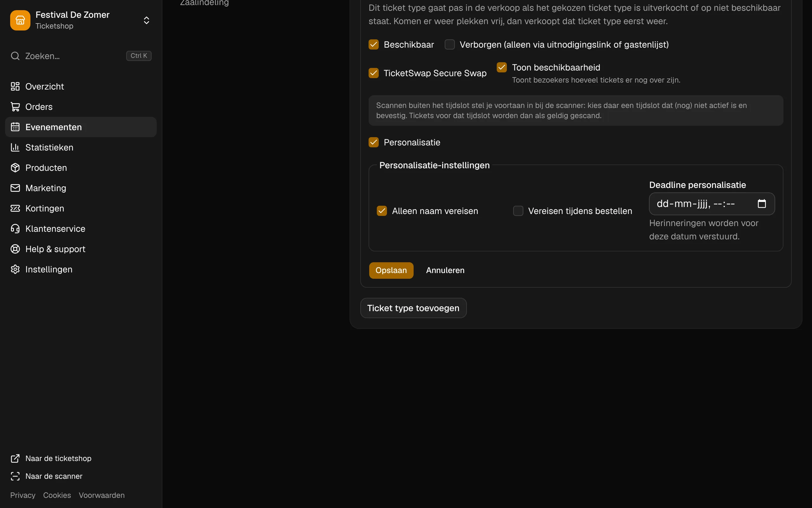Toggle Alleen naam vereisen checkbox
Screen dimensions: 812x508
pos(382,211)
